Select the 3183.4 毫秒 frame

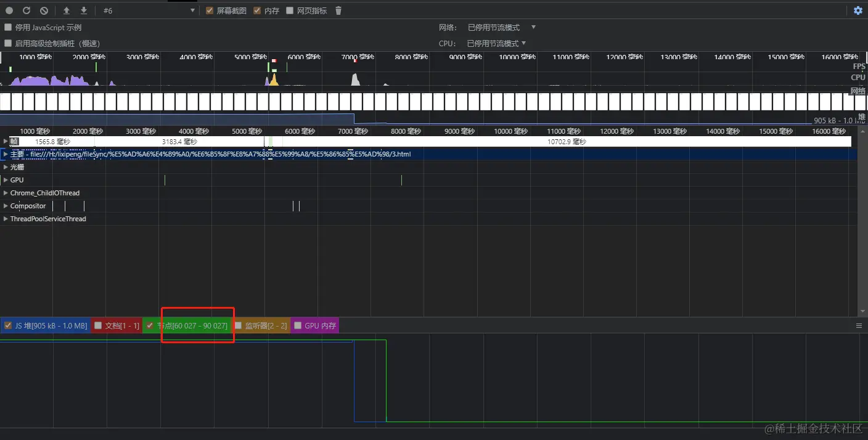[179, 142]
